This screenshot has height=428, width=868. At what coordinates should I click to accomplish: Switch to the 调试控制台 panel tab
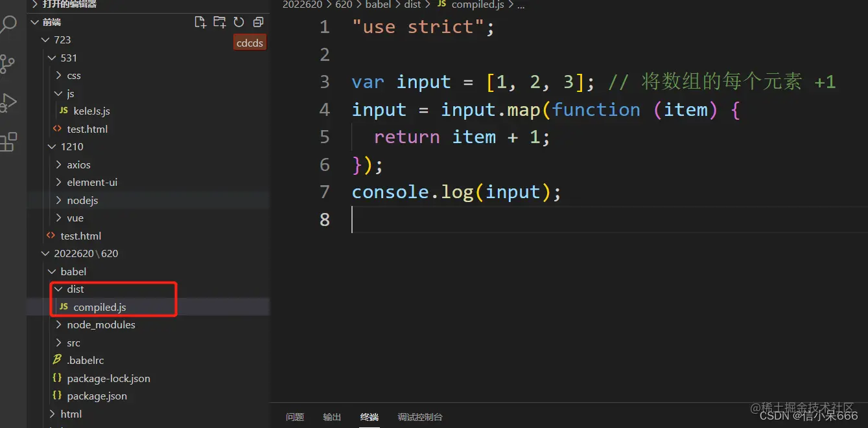pyautogui.click(x=420, y=417)
